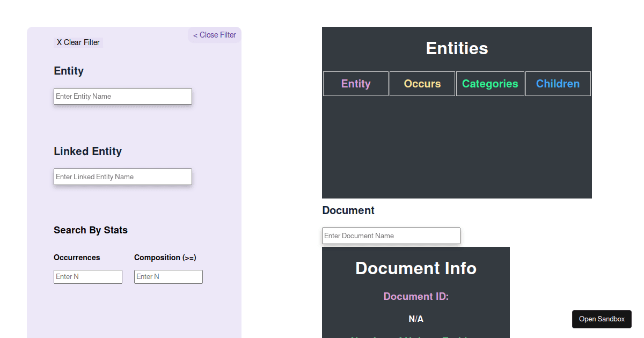Click the Document Info heading

416,268
